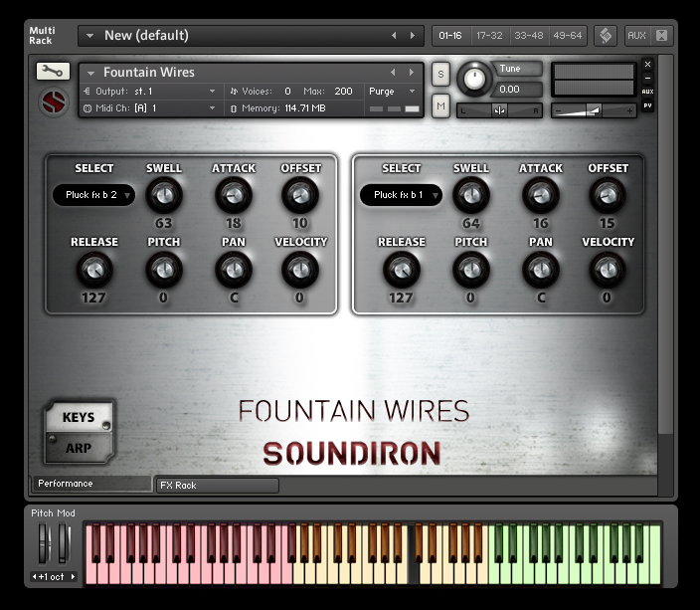Switch to the Performance tab
The image size is (700, 610).
click(x=91, y=484)
